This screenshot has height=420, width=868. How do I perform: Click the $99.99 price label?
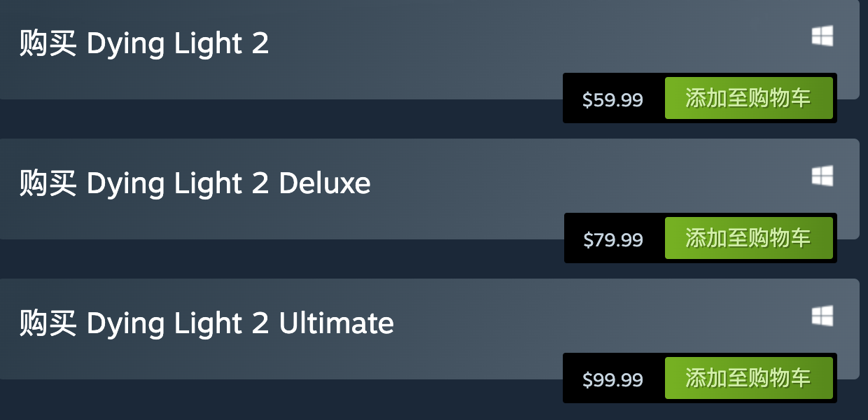coord(612,380)
